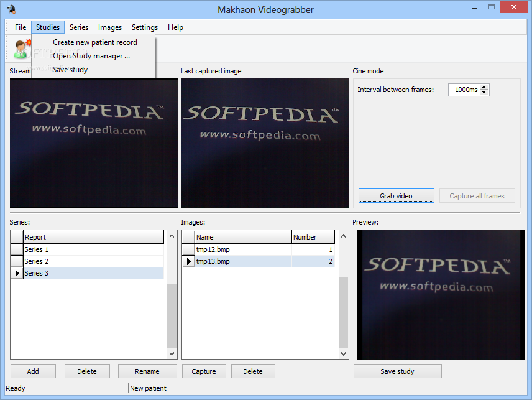Click the Series list scrollbar thumb
This screenshot has height=400, width=532.
(172, 316)
